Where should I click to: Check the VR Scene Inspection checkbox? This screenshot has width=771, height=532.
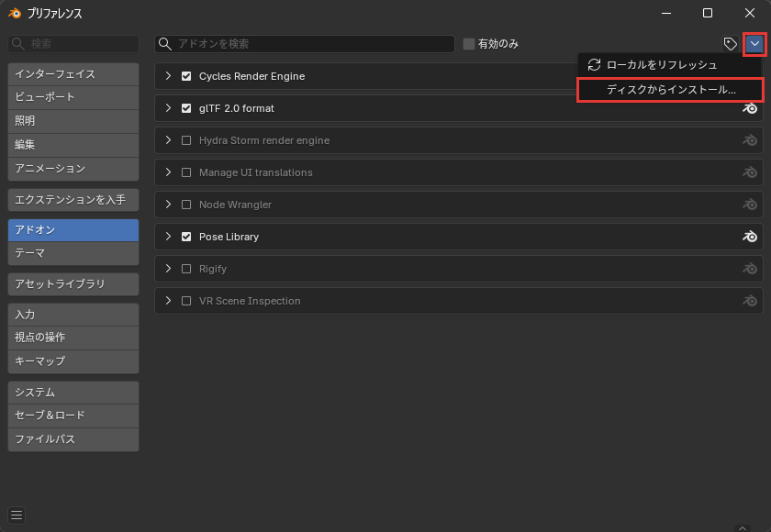pos(186,301)
